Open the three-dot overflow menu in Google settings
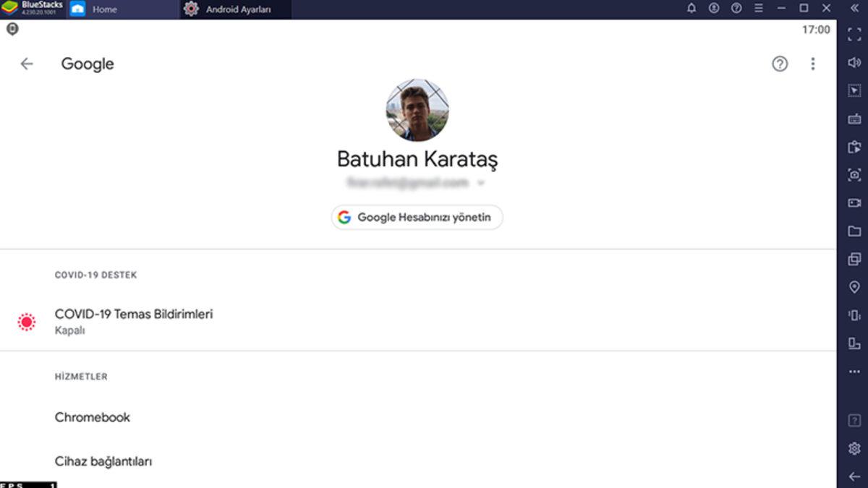This screenshot has width=868, height=488. tap(812, 64)
